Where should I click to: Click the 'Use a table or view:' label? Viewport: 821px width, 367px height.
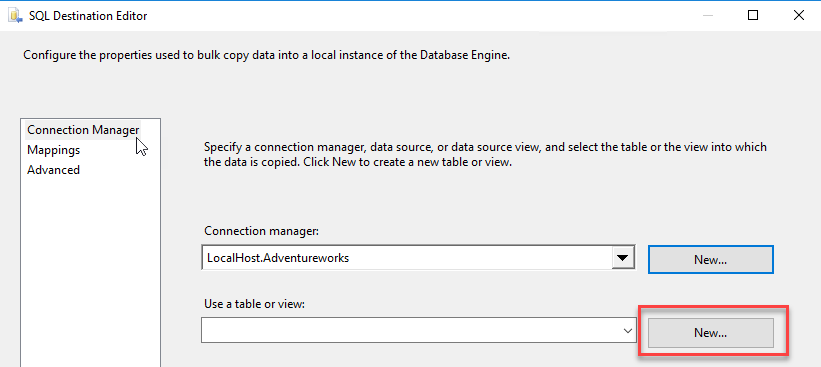point(254,304)
